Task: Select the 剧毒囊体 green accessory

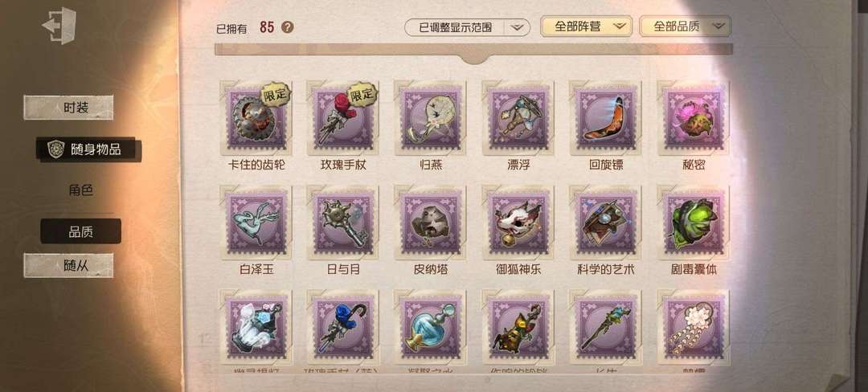Action: click(x=694, y=223)
